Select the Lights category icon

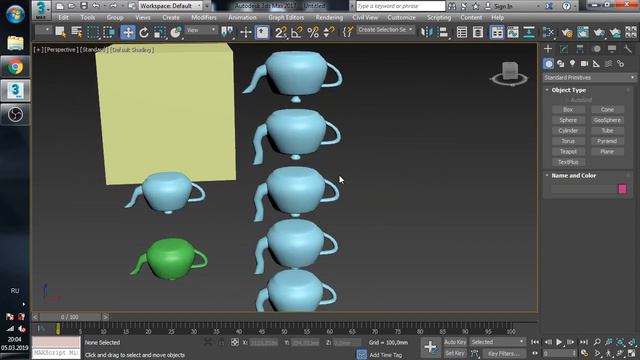[x=572, y=64]
